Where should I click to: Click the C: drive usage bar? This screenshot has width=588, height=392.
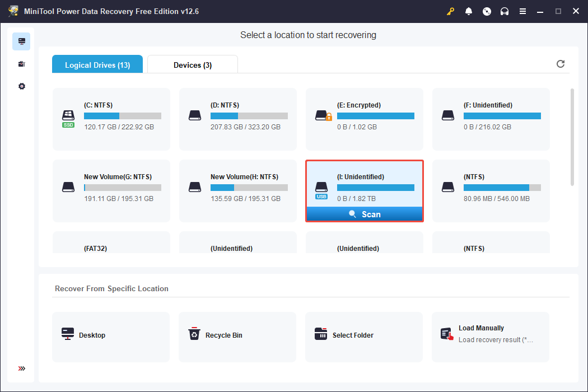tap(123, 116)
